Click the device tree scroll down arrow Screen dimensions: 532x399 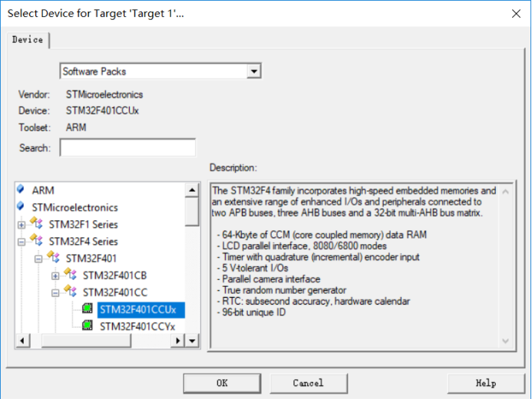193,341
